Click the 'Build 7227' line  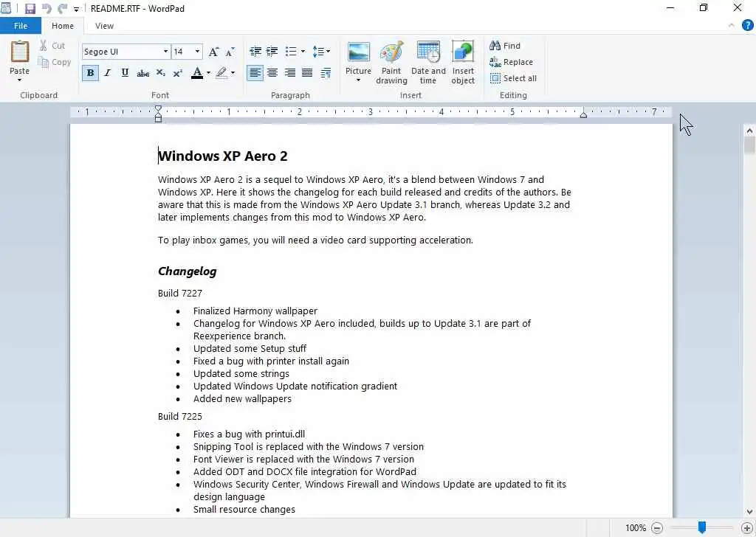pos(180,294)
